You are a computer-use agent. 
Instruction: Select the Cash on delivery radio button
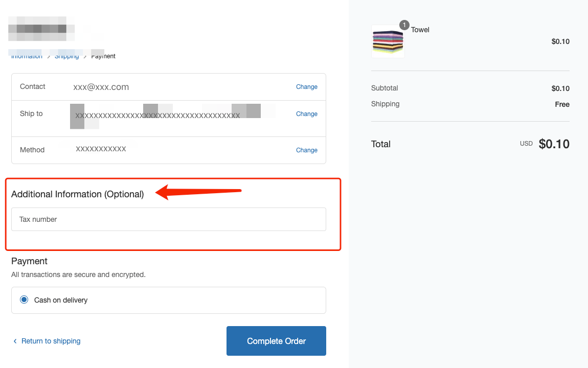[24, 300]
